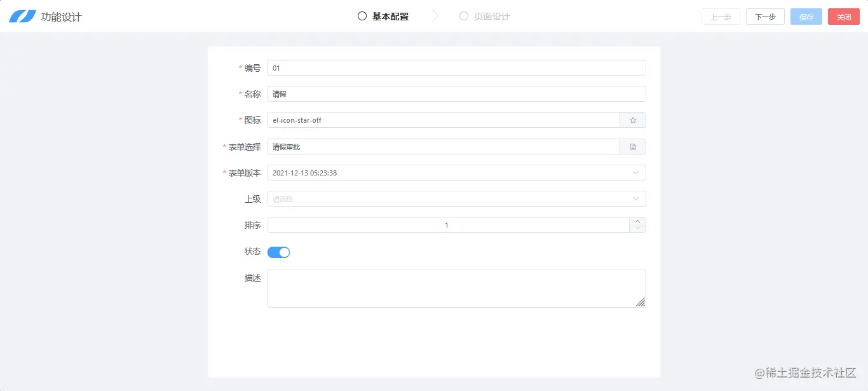This screenshot has height=391, width=868.
Task: Click the 表单版本 dropdown chevron
Action: pos(635,172)
